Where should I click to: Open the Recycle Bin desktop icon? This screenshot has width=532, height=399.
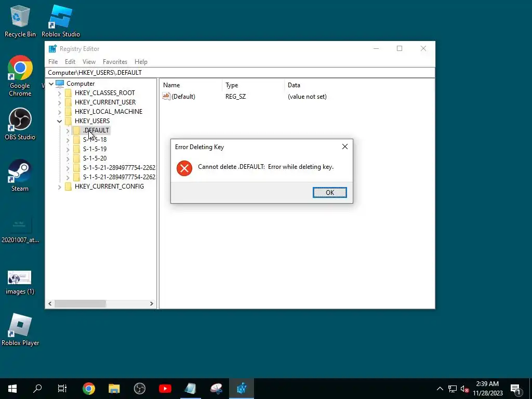point(20,21)
